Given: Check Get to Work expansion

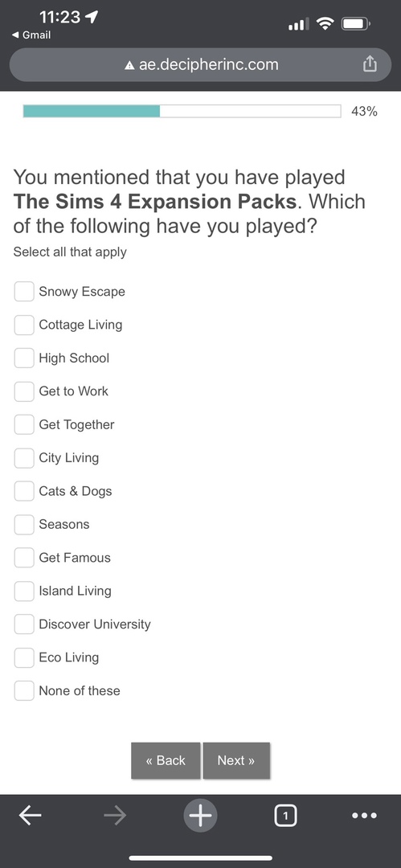Looking at the screenshot, I should 24,391.
